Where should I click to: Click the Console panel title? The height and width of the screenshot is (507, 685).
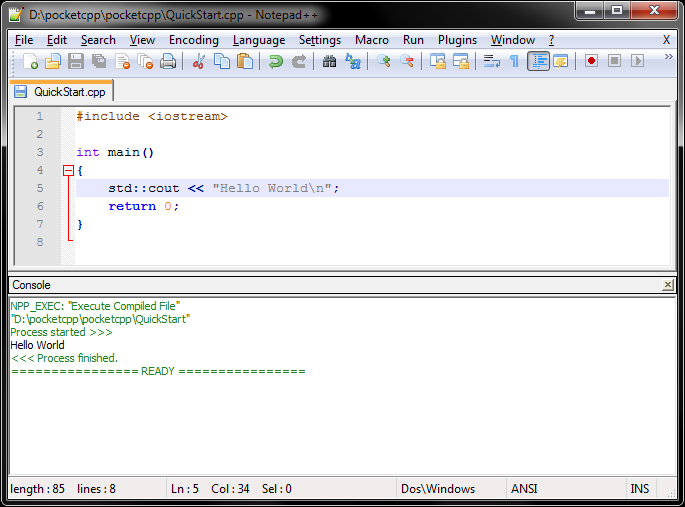31,285
